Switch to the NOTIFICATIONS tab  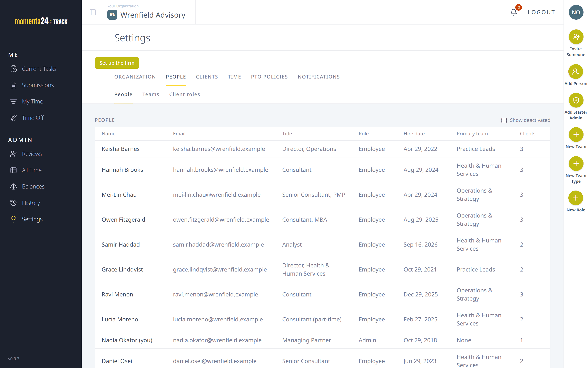pos(318,77)
